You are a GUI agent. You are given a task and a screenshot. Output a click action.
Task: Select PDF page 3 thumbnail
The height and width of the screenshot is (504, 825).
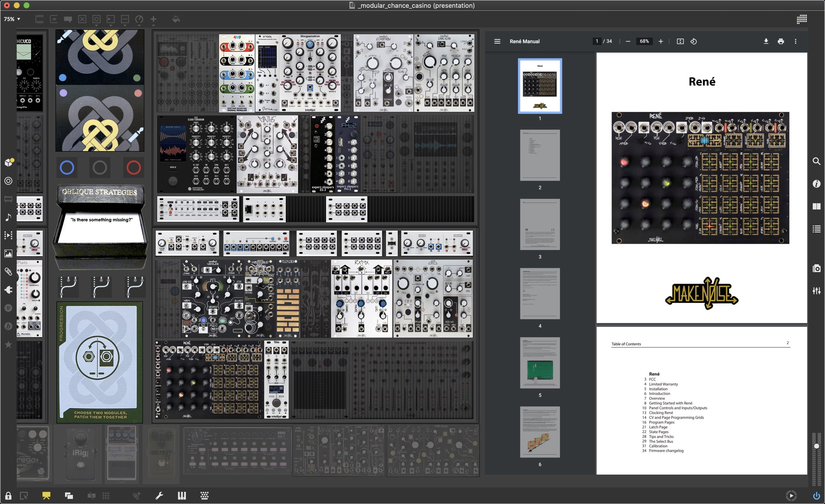pos(540,225)
